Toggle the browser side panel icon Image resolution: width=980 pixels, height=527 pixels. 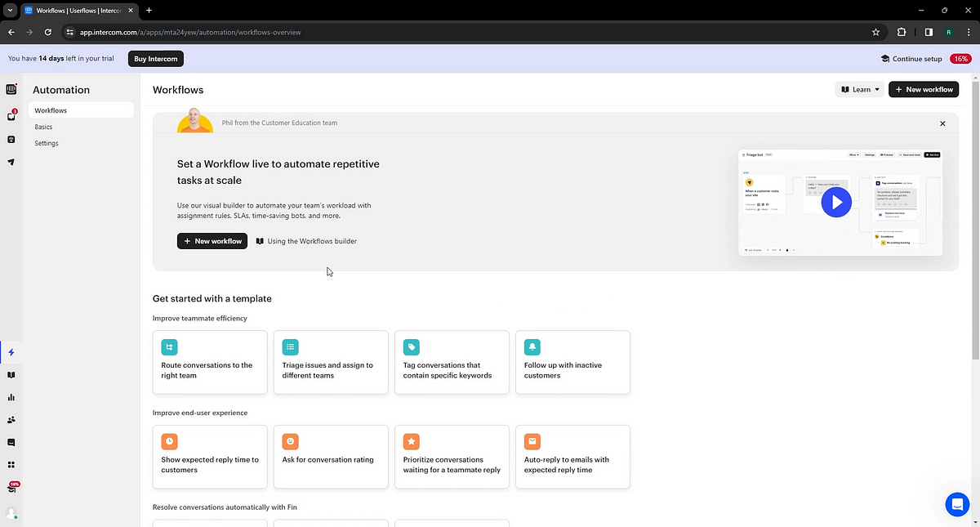[x=929, y=32]
